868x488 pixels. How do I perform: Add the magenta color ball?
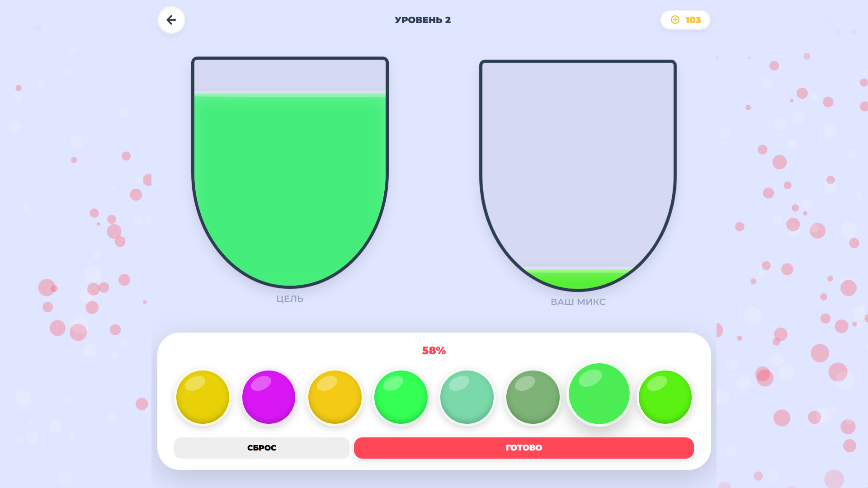pyautogui.click(x=269, y=397)
